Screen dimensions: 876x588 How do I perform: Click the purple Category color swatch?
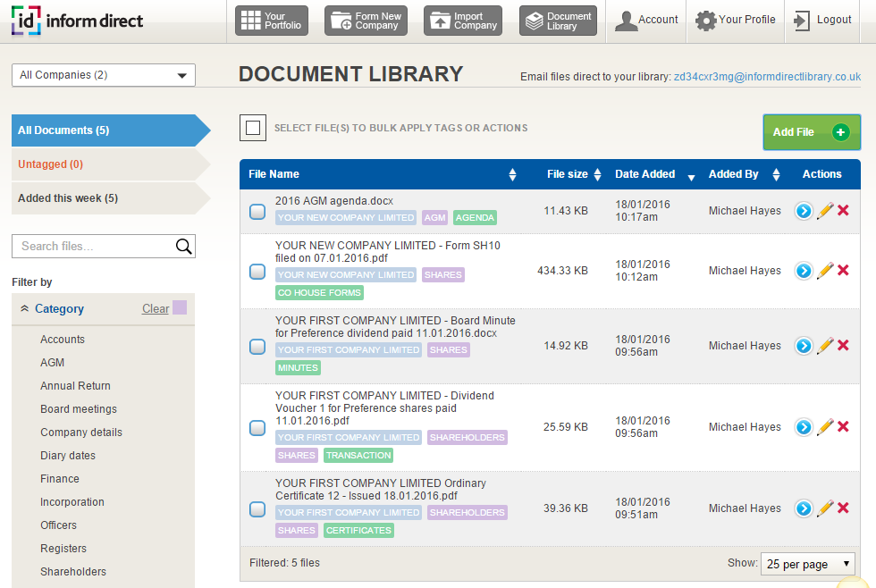point(180,307)
